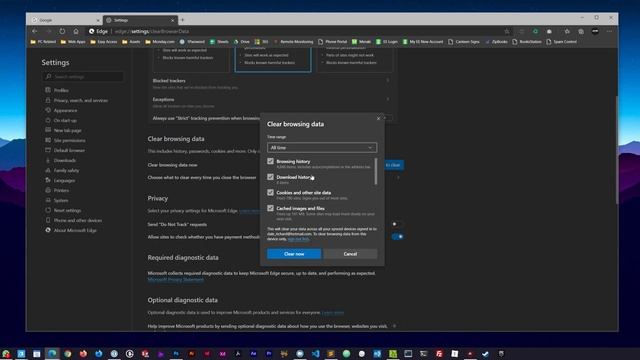
Task: Open the New tab page settings
Action: click(67, 130)
